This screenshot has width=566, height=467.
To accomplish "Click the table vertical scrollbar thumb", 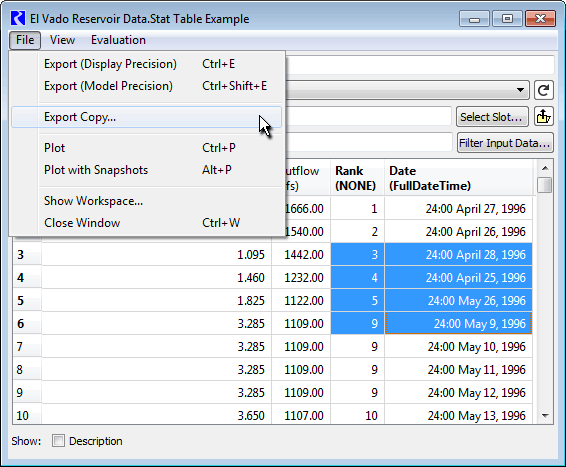I will pyautogui.click(x=545, y=185).
